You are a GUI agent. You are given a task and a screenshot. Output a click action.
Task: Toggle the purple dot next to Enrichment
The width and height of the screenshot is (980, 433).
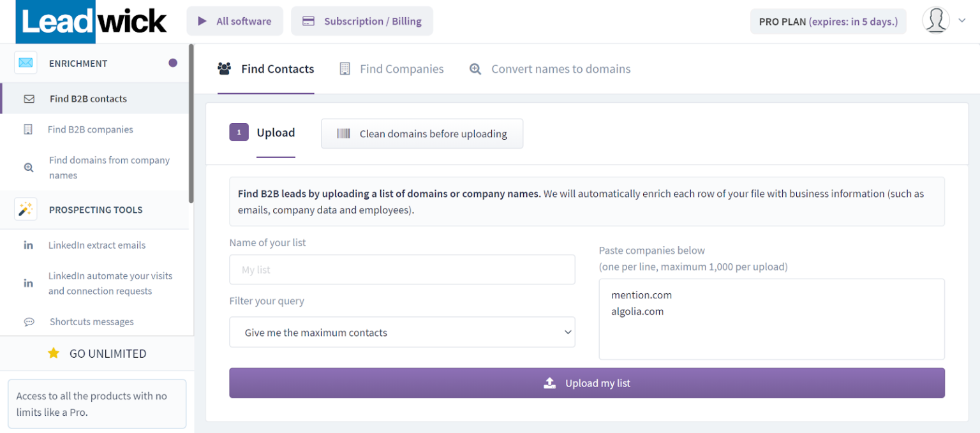click(173, 62)
